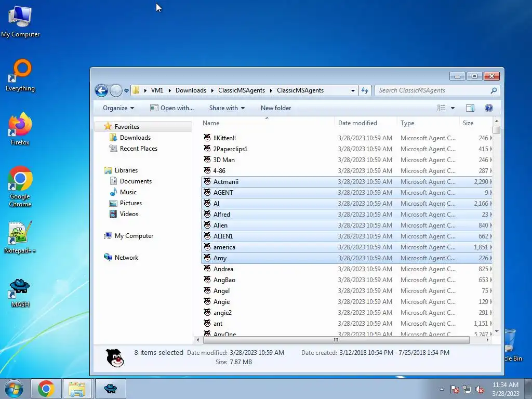This screenshot has height=399, width=532.
Task: Toggle the preview pane icon
Action: [x=470, y=108]
